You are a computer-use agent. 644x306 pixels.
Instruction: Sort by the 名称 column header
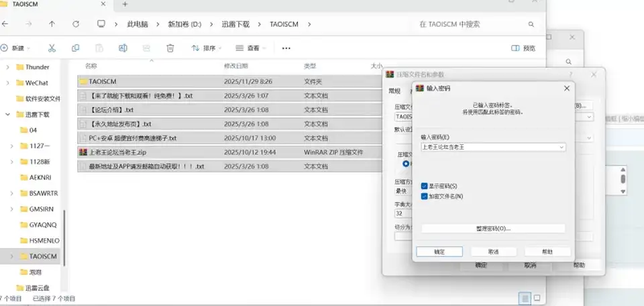(91, 66)
